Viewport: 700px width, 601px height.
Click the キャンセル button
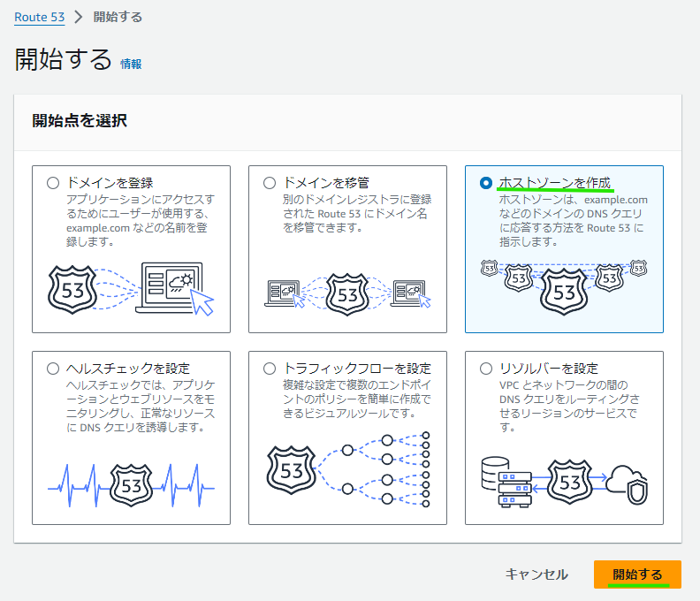pyautogui.click(x=536, y=574)
